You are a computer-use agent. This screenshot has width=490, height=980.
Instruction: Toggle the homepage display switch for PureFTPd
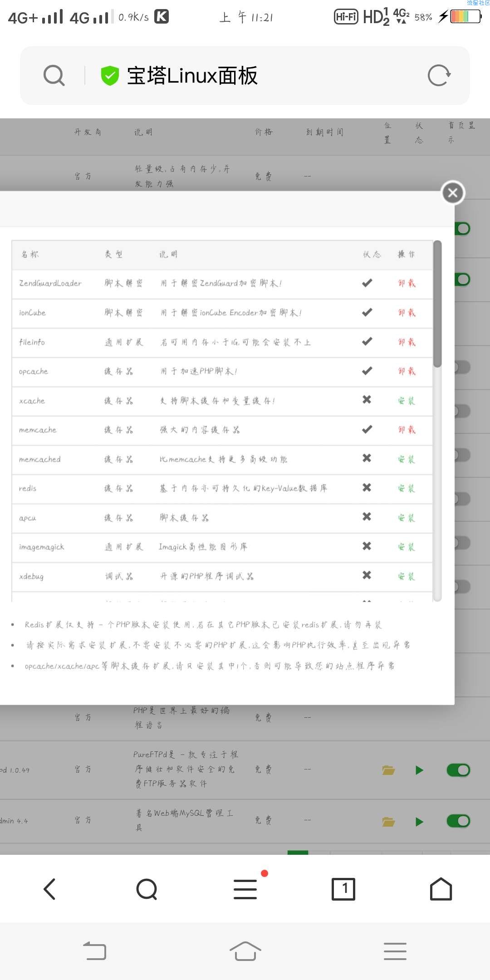pyautogui.click(x=458, y=770)
